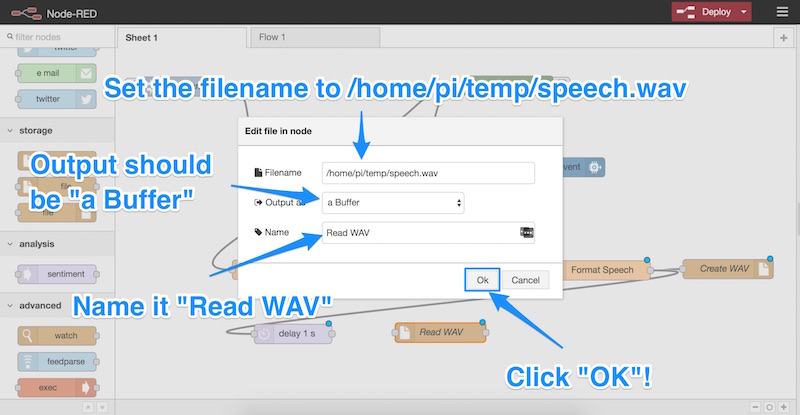
Task: Click Cancel in the edit dialog
Action: pos(526,280)
